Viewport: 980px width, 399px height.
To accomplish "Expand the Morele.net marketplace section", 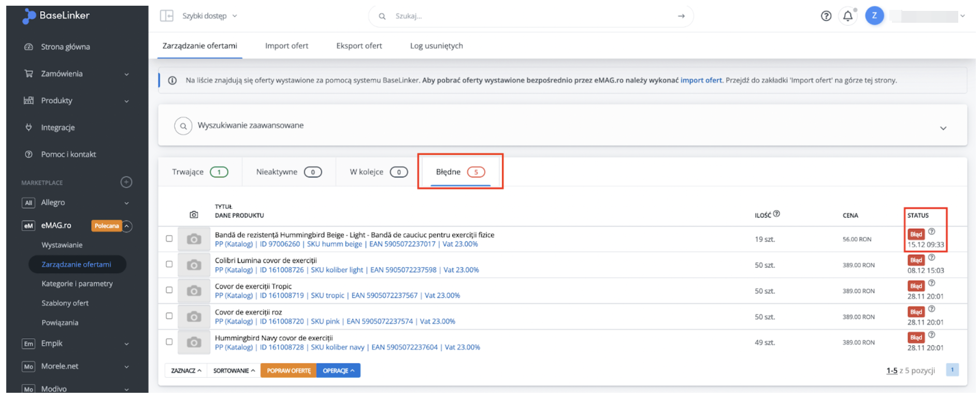I will click(x=126, y=367).
